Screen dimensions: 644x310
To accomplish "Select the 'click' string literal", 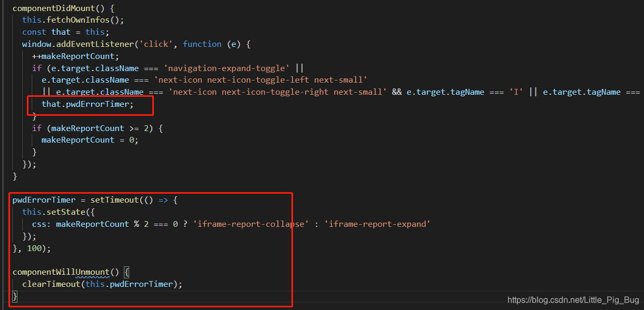I will pyautogui.click(x=156, y=44).
